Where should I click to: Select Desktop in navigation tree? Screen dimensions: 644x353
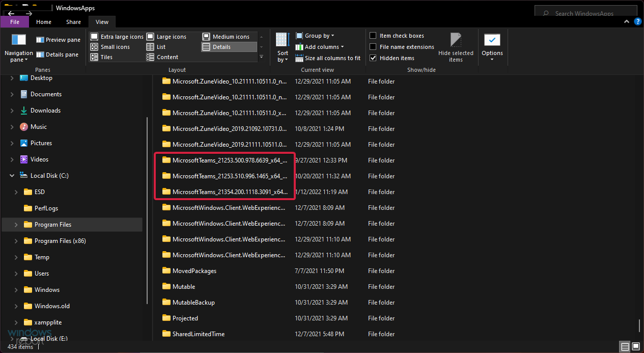pyautogui.click(x=41, y=78)
